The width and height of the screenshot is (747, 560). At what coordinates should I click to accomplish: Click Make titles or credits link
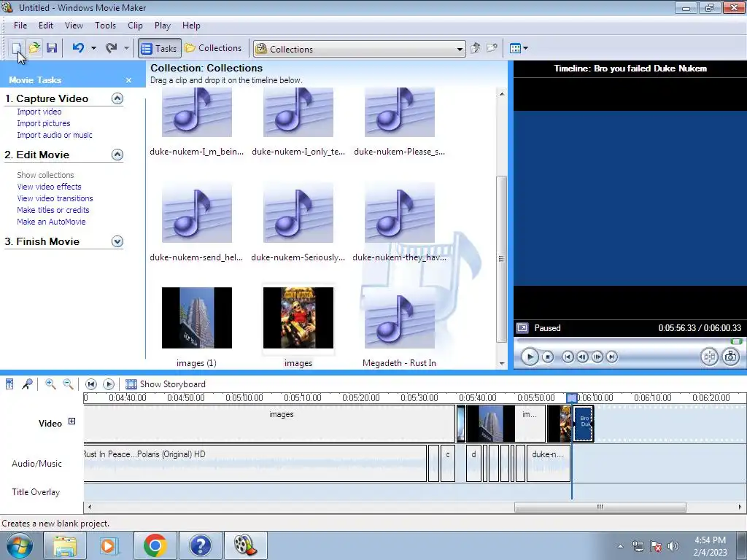click(53, 210)
